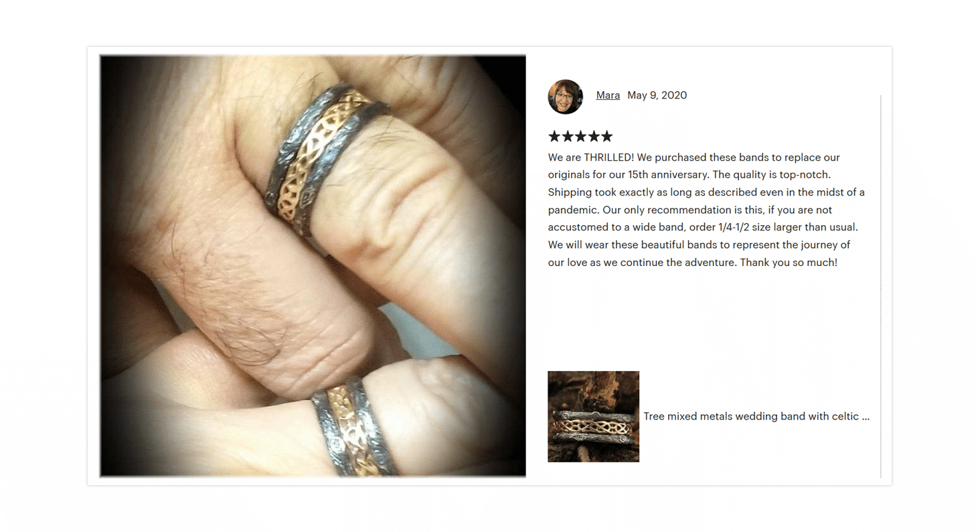Click Mara's round profile avatar

[x=565, y=96]
